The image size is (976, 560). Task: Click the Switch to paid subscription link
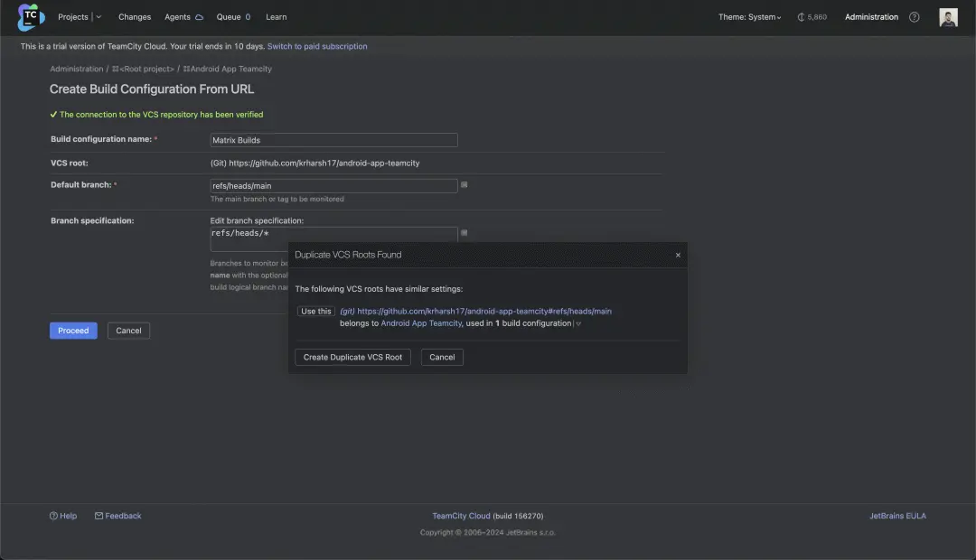[317, 46]
